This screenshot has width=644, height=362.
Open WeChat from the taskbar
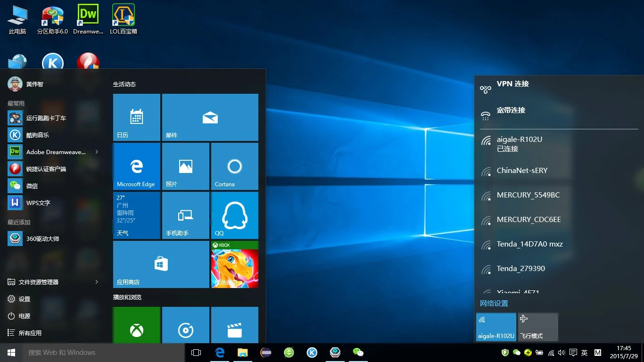pos(358,353)
